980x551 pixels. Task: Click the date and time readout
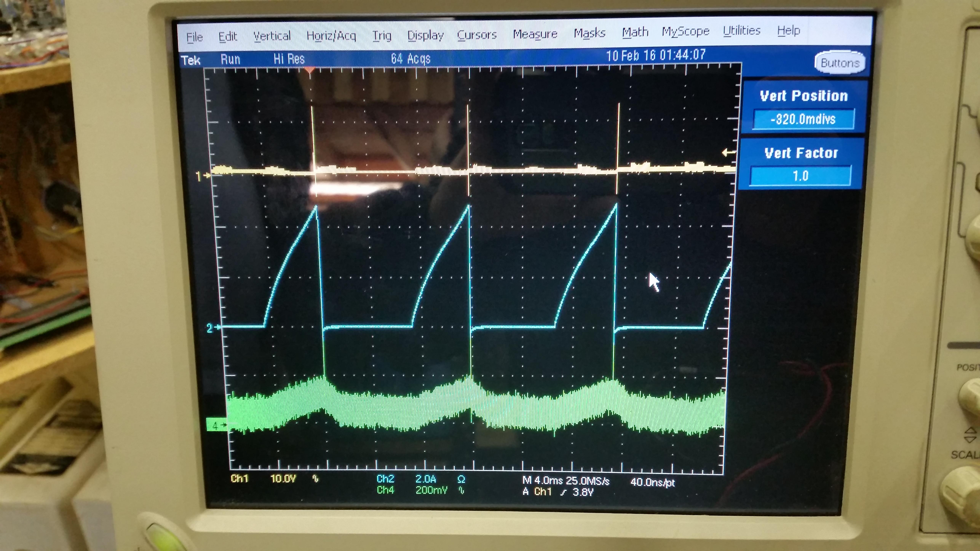point(656,56)
